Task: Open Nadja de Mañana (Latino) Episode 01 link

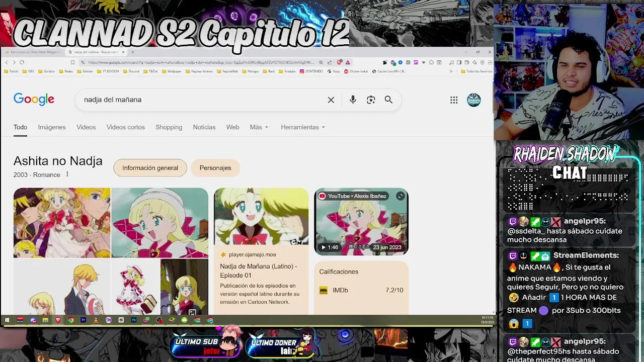Action: click(x=259, y=270)
